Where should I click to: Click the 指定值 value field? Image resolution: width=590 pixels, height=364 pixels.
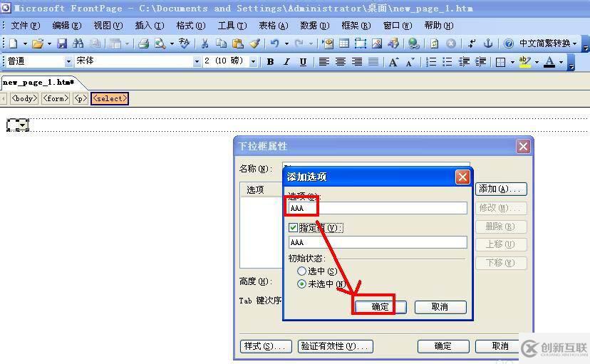pyautogui.click(x=378, y=242)
